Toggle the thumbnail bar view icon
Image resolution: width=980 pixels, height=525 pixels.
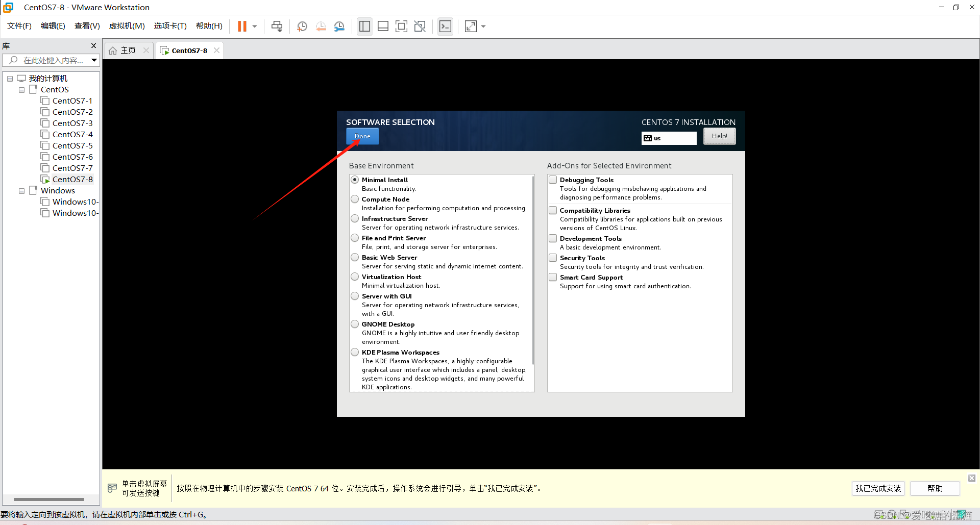pyautogui.click(x=383, y=27)
